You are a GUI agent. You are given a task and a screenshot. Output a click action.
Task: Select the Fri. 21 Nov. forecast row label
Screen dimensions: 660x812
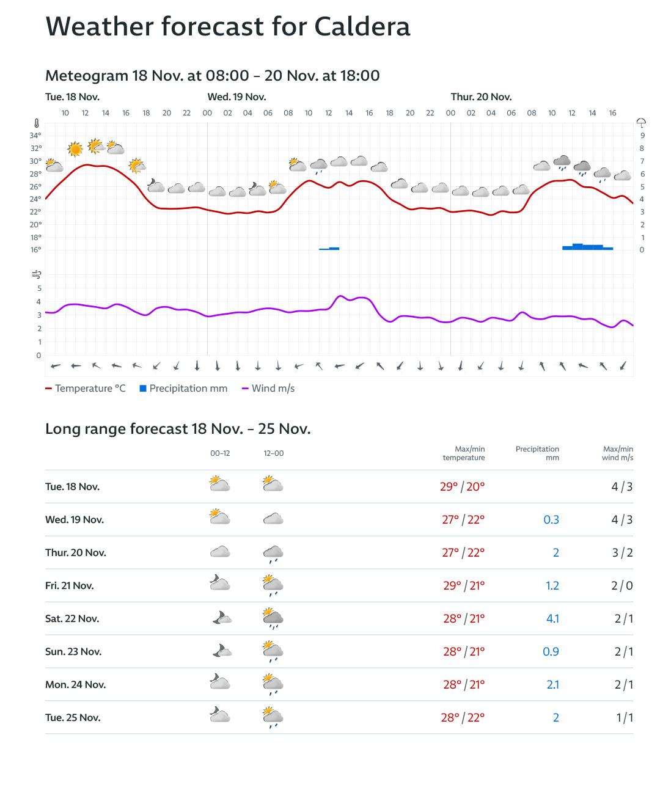pos(70,585)
